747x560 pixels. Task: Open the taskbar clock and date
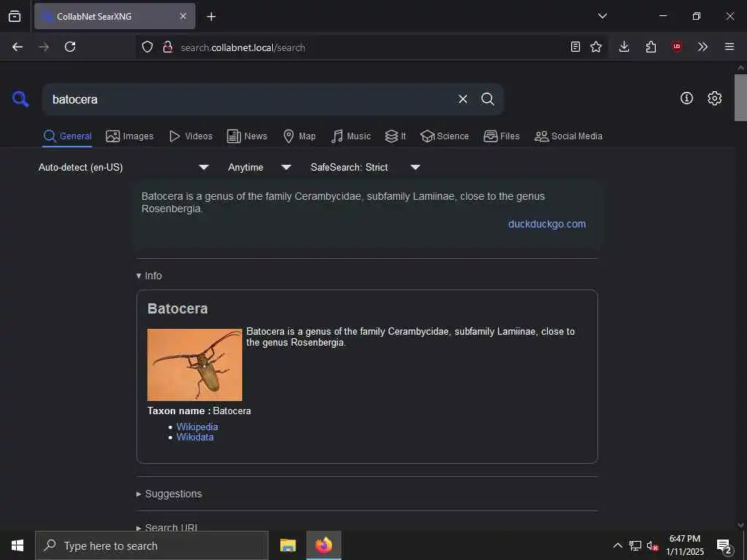[x=684, y=545]
